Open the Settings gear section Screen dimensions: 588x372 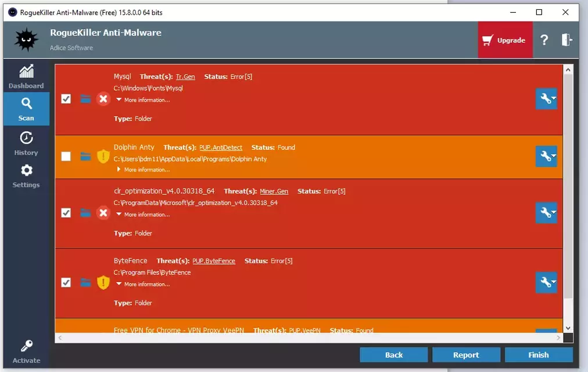(x=26, y=176)
